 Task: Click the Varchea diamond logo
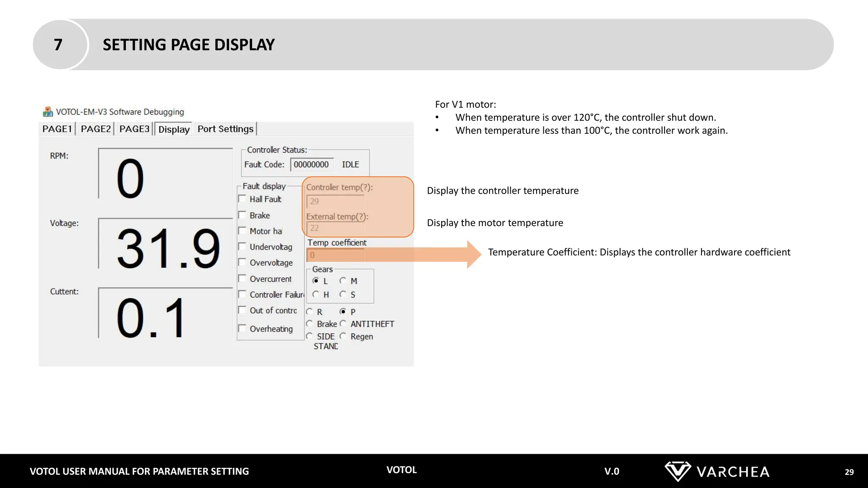pyautogui.click(x=677, y=471)
